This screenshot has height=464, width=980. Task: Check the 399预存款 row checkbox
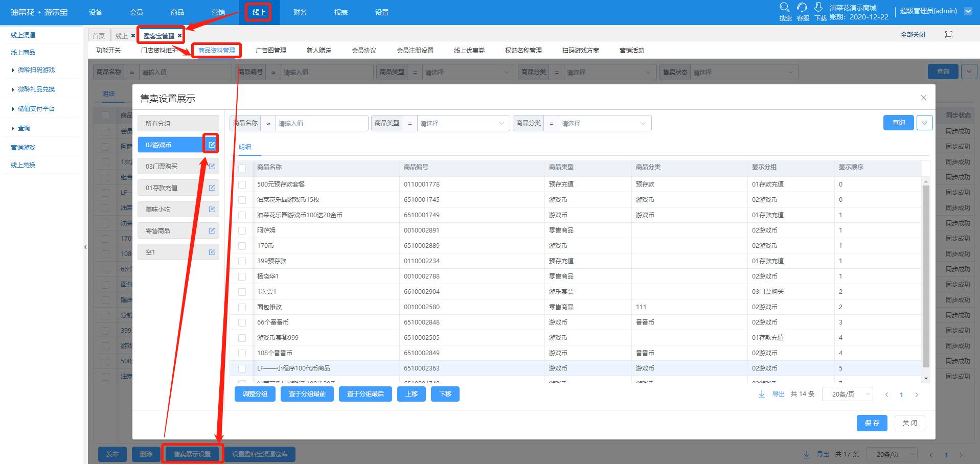pyautogui.click(x=242, y=261)
